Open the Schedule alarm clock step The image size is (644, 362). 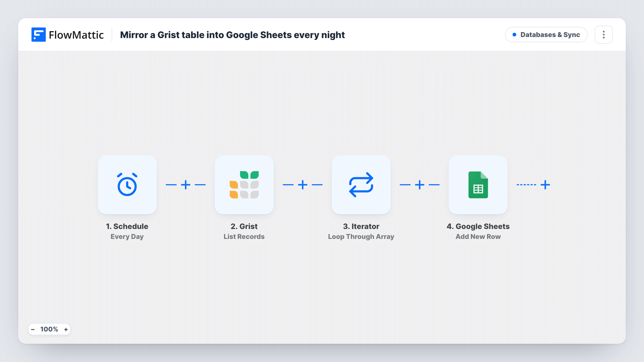point(127,185)
